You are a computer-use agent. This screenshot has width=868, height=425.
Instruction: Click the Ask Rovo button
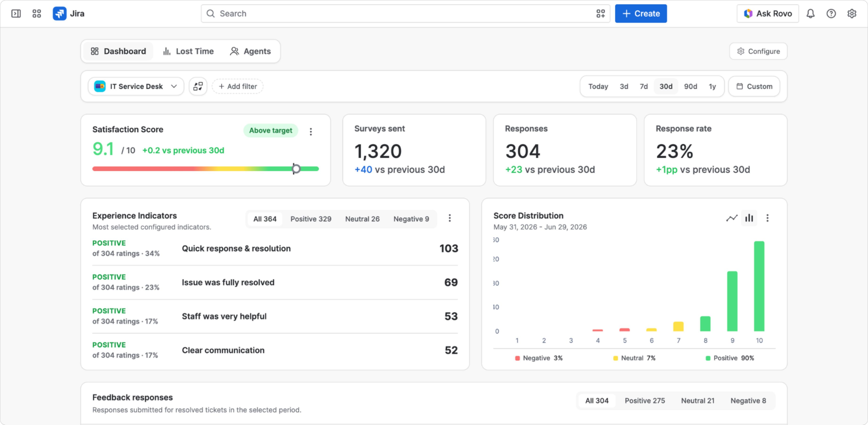pyautogui.click(x=768, y=13)
